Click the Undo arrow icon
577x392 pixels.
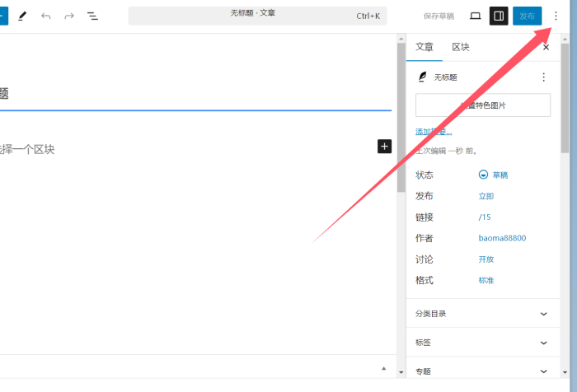[x=46, y=16]
